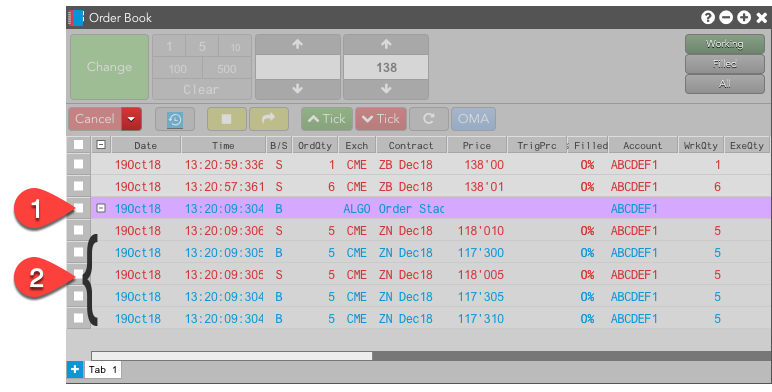772x392 pixels.
Task: Increase quantity with the up arrow
Action: pos(297,44)
